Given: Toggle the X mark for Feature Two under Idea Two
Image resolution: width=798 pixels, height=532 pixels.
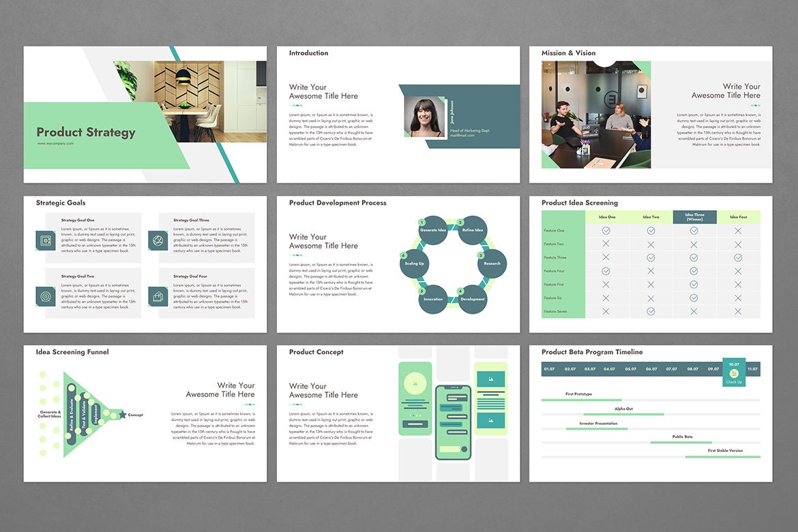Looking at the screenshot, I should coord(651,244).
